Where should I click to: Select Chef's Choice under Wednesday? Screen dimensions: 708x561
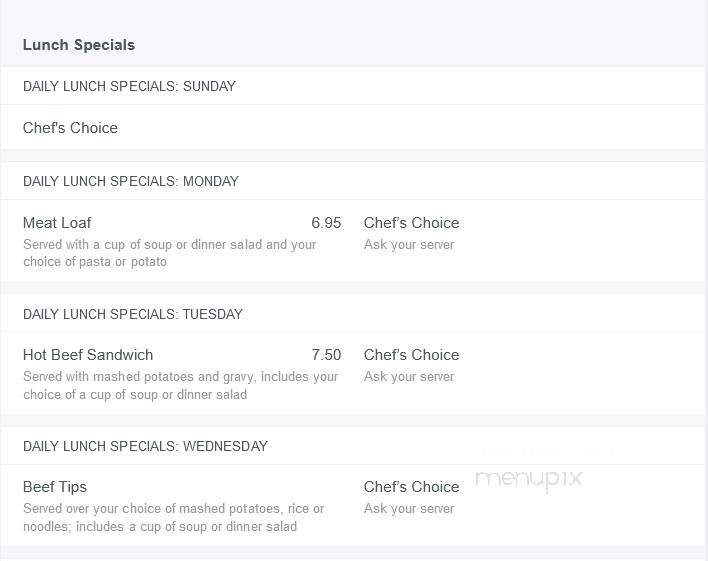pyautogui.click(x=411, y=486)
